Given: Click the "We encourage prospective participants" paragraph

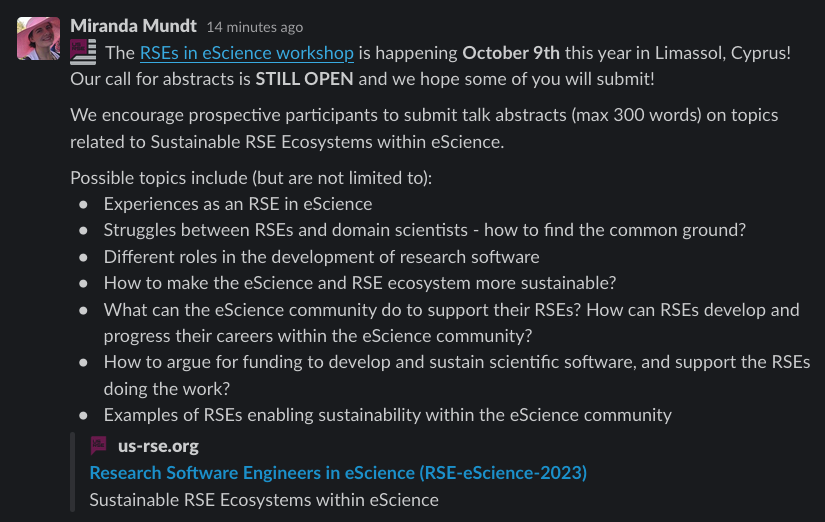Looking at the screenshot, I should 424,116.
